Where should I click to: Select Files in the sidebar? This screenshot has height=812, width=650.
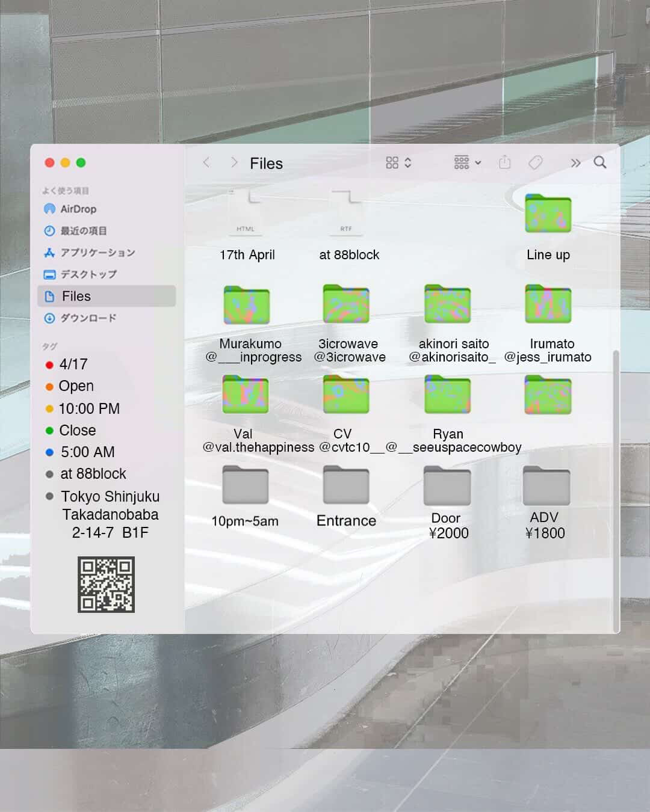(x=77, y=296)
